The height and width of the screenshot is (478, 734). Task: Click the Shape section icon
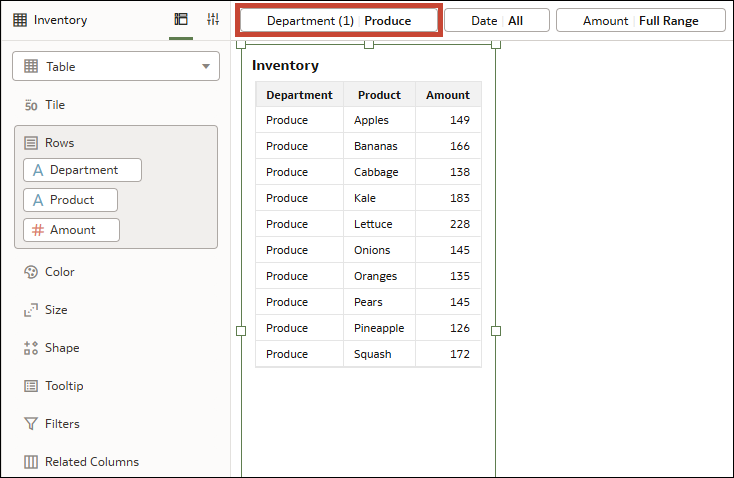(30, 348)
